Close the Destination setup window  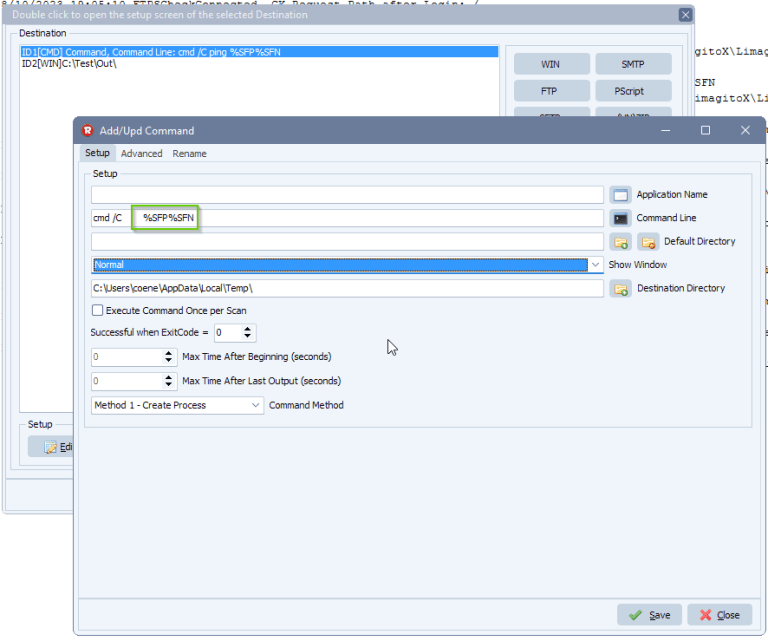685,15
